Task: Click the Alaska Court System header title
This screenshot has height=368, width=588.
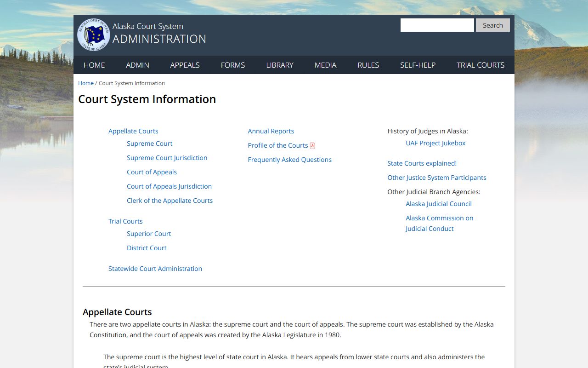Action: (x=148, y=26)
